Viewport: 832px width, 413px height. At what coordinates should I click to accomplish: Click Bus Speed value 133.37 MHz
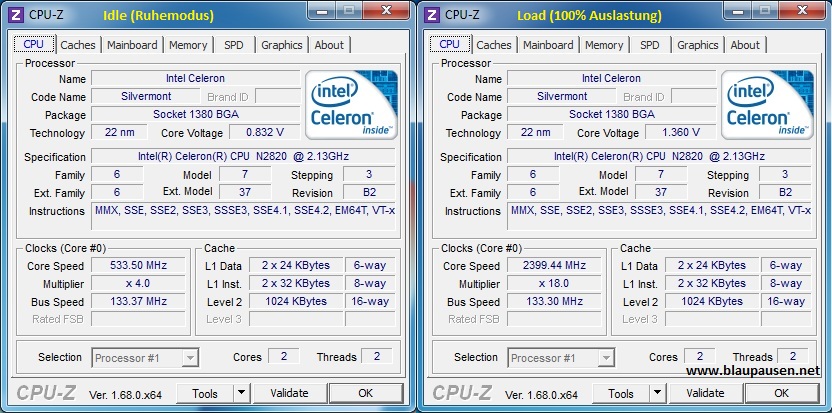[138, 302]
